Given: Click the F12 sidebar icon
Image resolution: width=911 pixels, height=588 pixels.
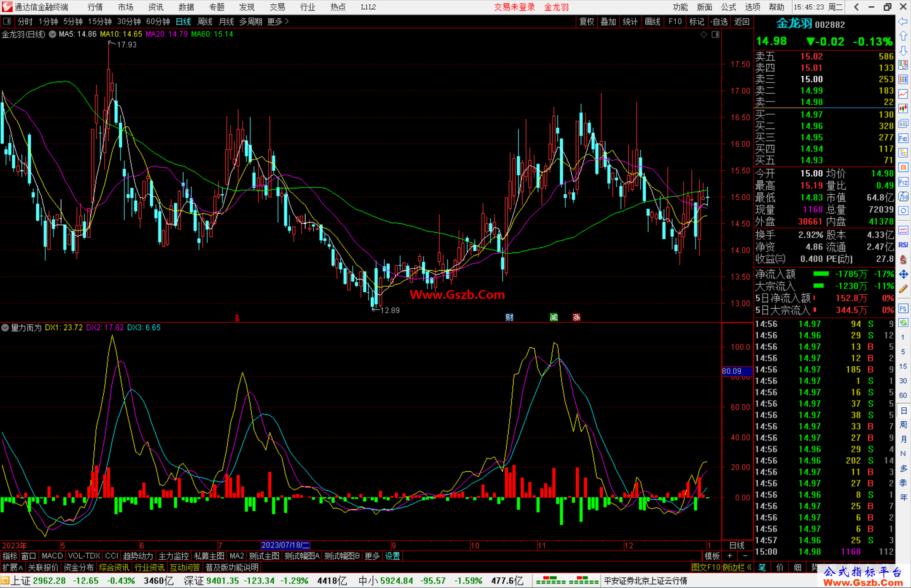Looking at the screenshot, I should [x=903, y=182].
